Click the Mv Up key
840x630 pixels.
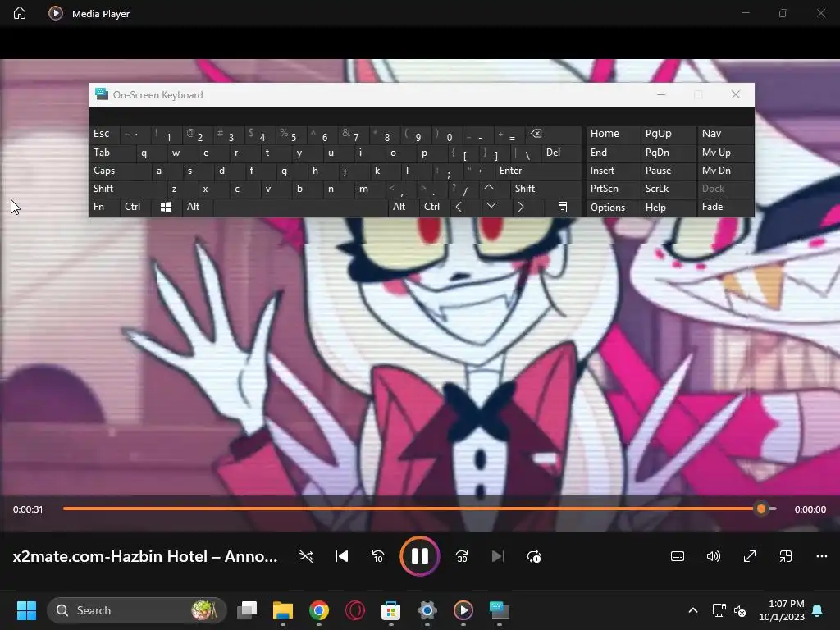click(725, 153)
